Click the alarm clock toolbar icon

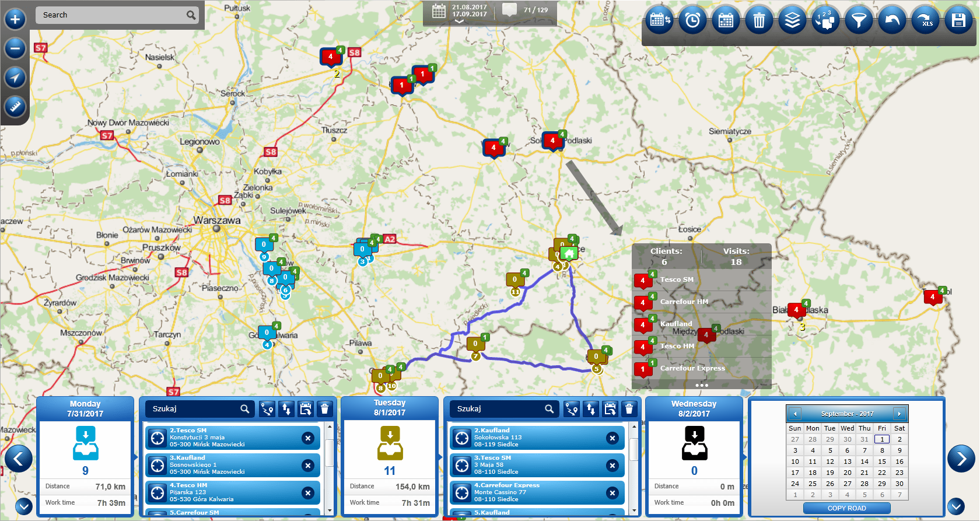[692, 21]
